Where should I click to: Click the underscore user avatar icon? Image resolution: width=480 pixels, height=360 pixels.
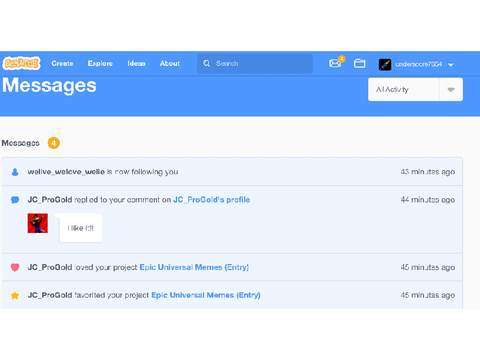pyautogui.click(x=385, y=64)
